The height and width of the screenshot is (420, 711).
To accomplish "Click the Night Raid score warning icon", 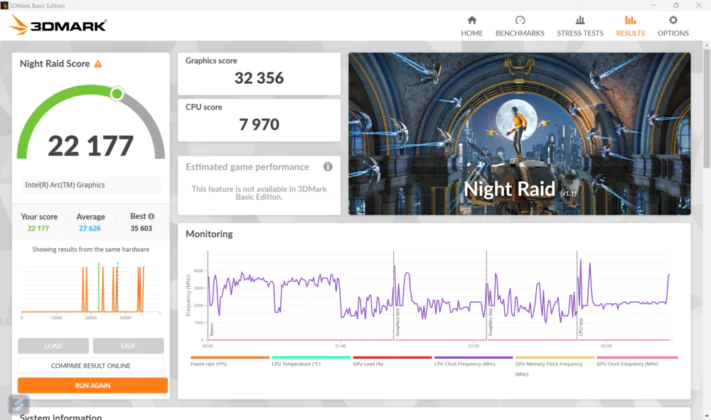I will [x=98, y=64].
